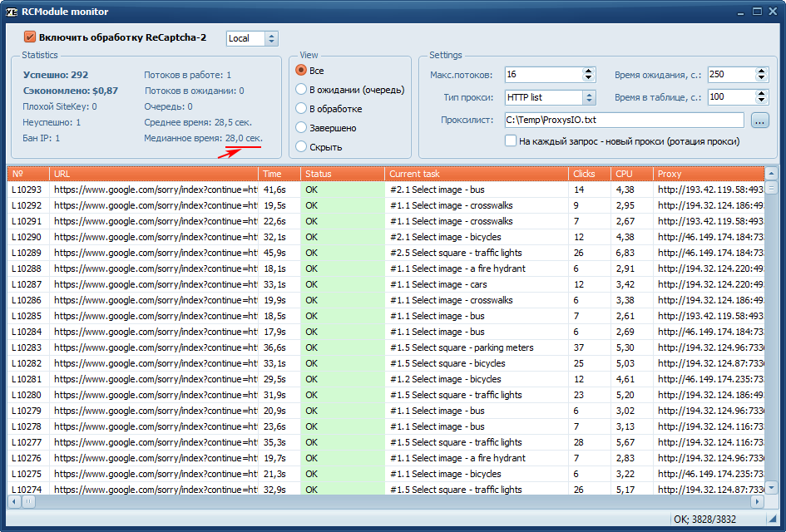Viewport: 786px width, 532px height.
Task: Click the horizontal scrollbar right arrow
Action: (757, 502)
